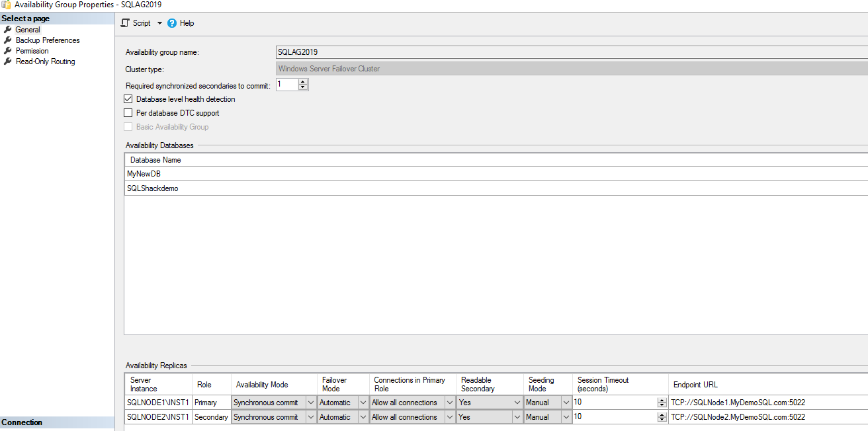Click the SQLNODE1\INST1 server instance cell
Image resolution: width=868 pixels, height=431 pixels.
pyautogui.click(x=158, y=403)
